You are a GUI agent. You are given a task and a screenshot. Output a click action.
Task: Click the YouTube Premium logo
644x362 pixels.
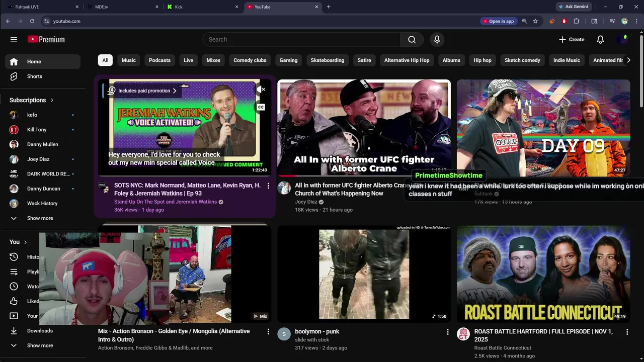pos(46,39)
